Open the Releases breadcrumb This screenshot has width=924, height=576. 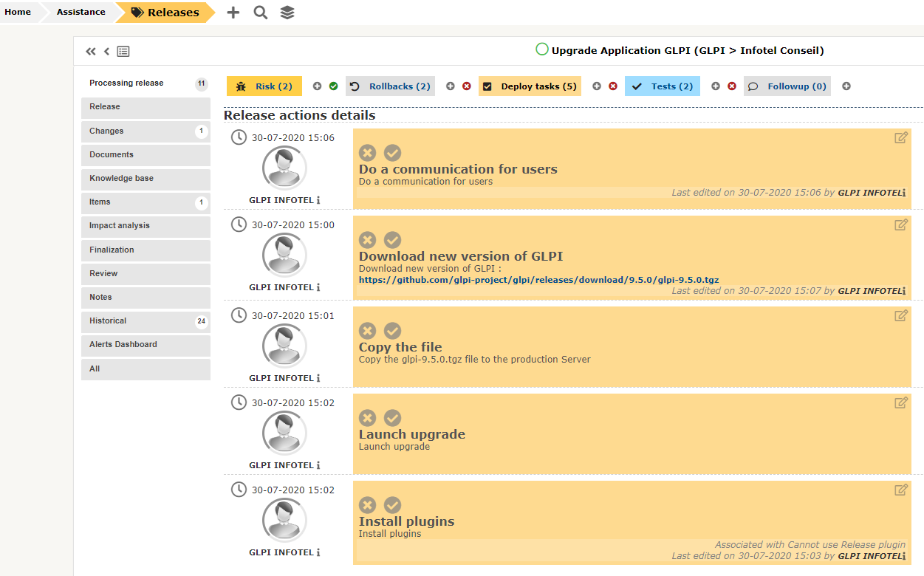(166, 13)
